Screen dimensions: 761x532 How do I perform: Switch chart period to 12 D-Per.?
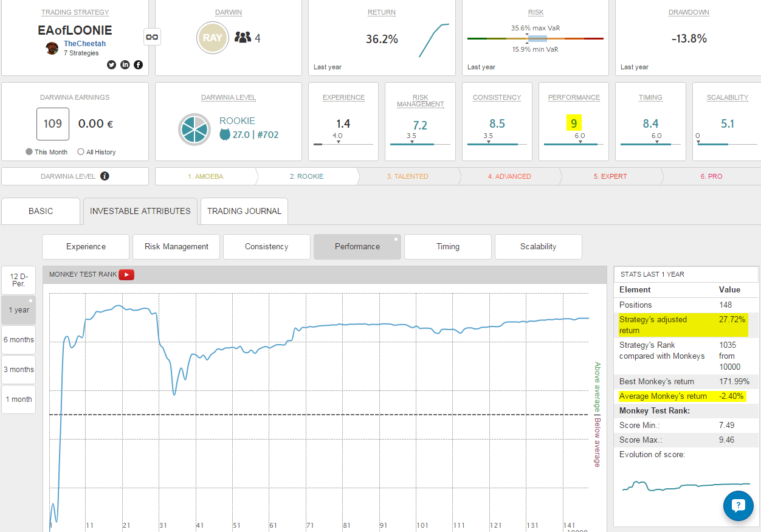(18, 280)
